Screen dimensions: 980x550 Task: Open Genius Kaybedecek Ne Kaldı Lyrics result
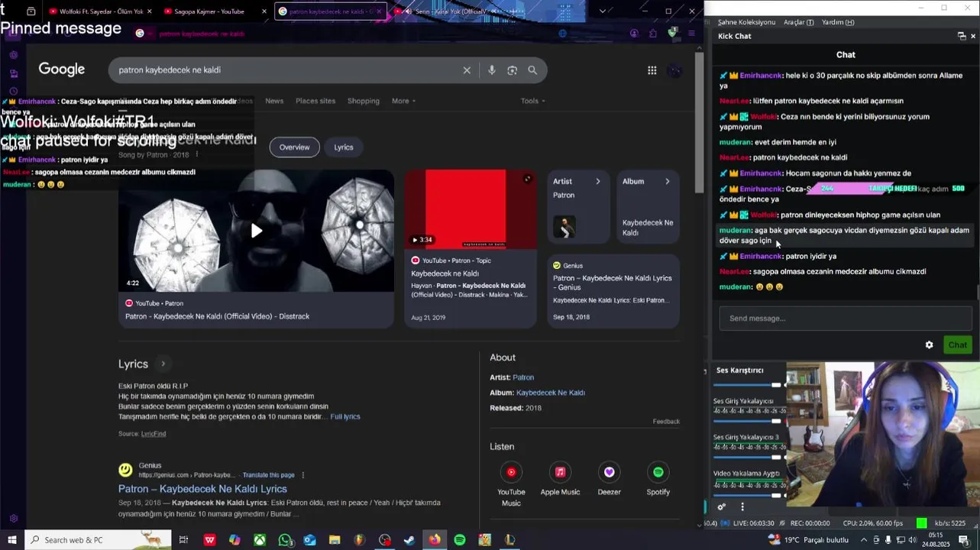click(202, 489)
